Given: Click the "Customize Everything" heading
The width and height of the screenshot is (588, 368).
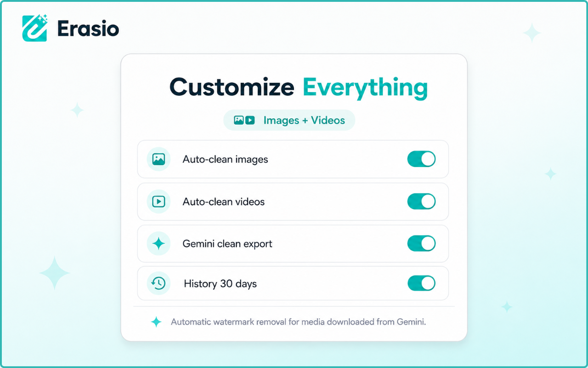Looking at the screenshot, I should [299, 87].
